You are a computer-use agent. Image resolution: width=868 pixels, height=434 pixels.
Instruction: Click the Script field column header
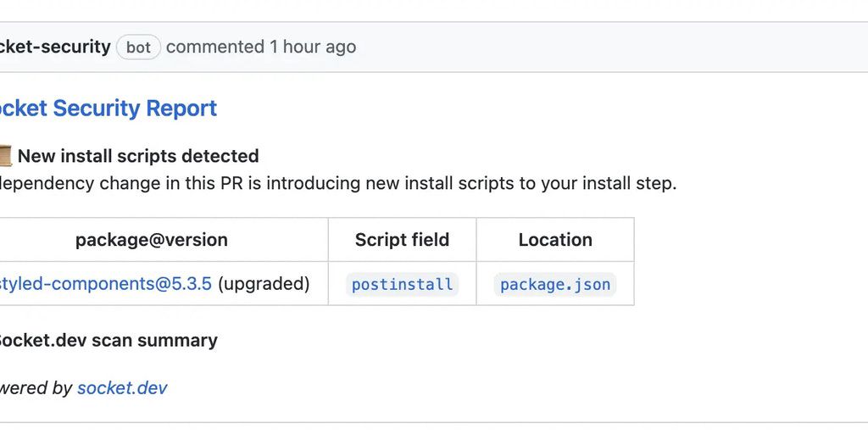pos(402,240)
